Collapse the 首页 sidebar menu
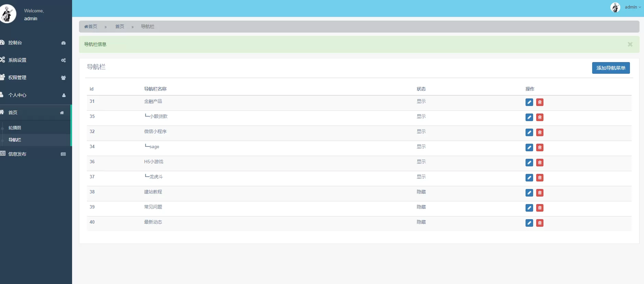The image size is (644, 284). 33,113
